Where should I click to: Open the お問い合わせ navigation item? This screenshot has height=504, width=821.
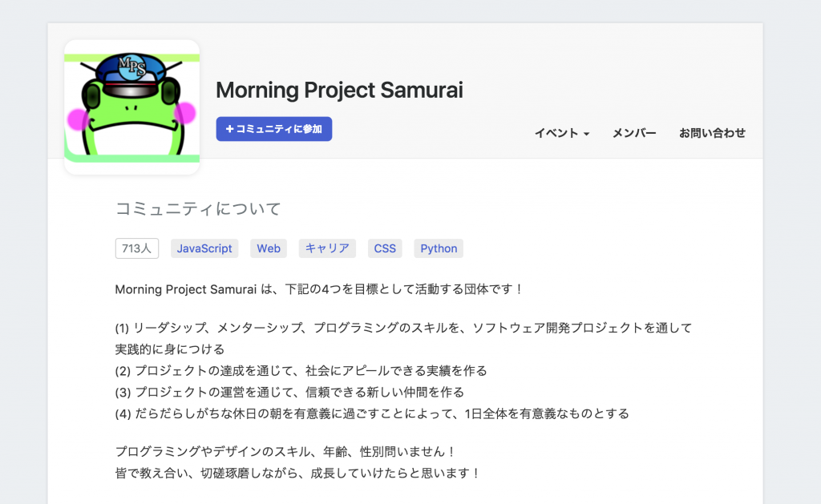point(711,134)
